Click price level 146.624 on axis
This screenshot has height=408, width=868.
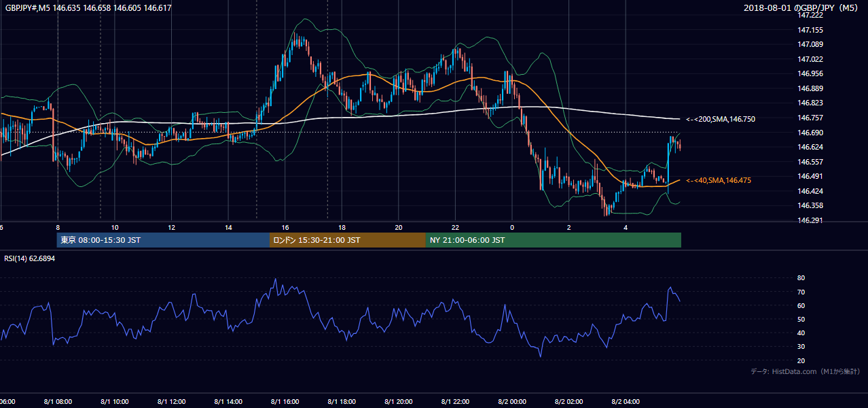[811, 147]
